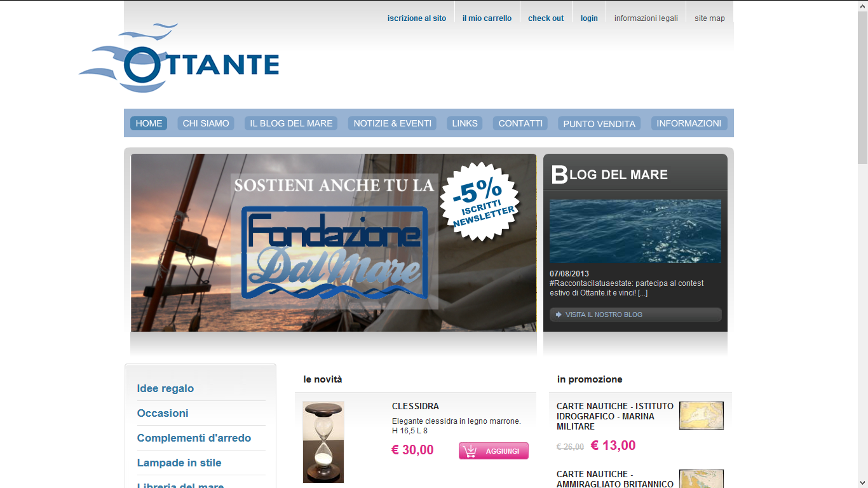This screenshot has height=488, width=868.
Task: Open the HOME menu item
Action: click(149, 123)
